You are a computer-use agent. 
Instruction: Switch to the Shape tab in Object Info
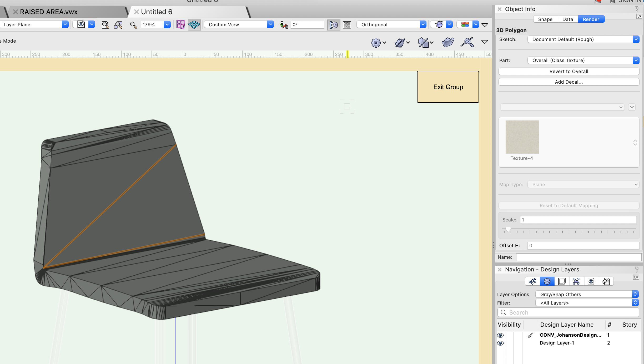(x=545, y=19)
